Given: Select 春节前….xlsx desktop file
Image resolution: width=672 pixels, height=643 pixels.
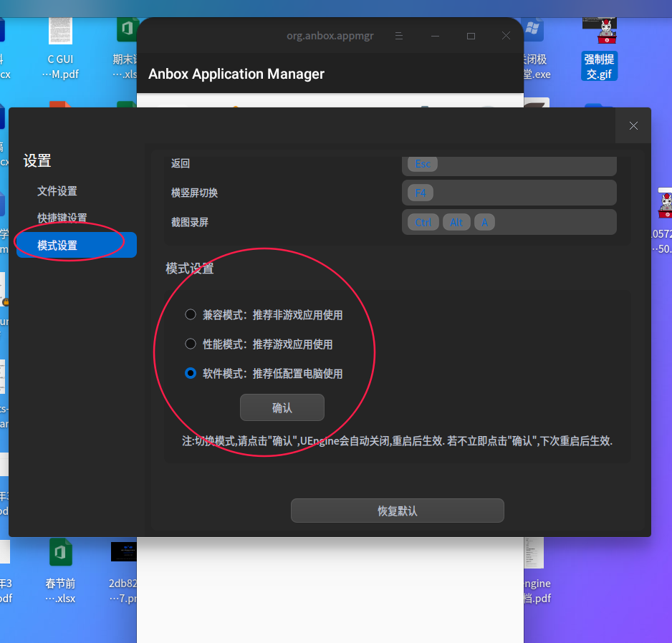Looking at the screenshot, I should (x=60, y=571).
